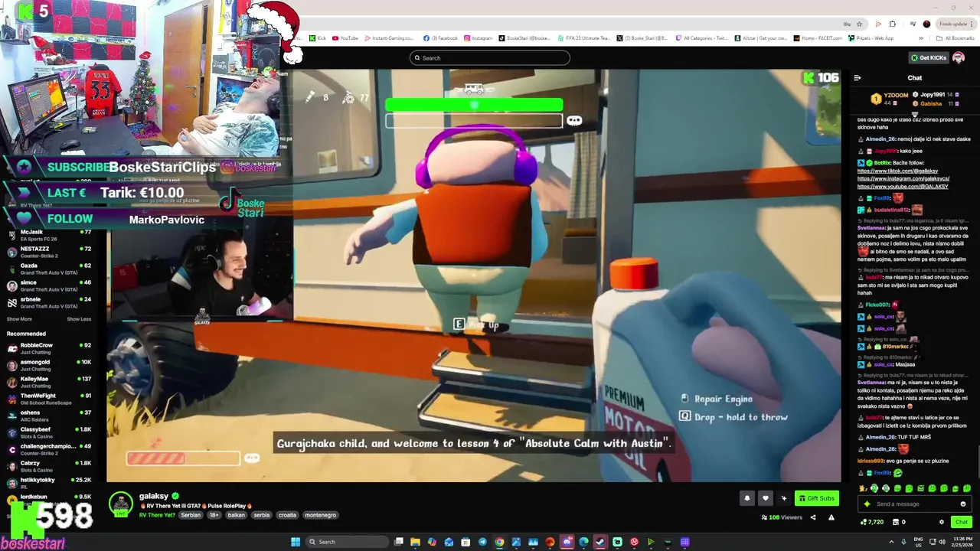Screen dimensions: 980x551
Task: Click the galaksy channel avatar
Action: tap(120, 504)
